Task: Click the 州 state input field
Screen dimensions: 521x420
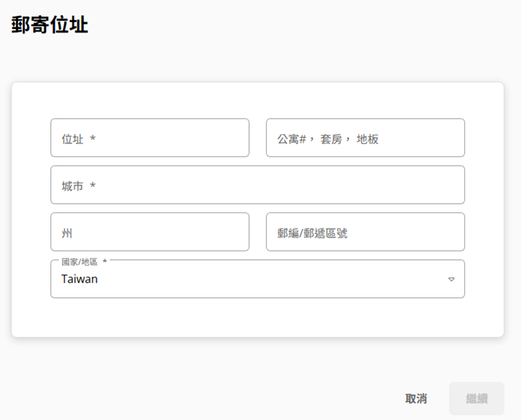Action: pyautogui.click(x=150, y=232)
